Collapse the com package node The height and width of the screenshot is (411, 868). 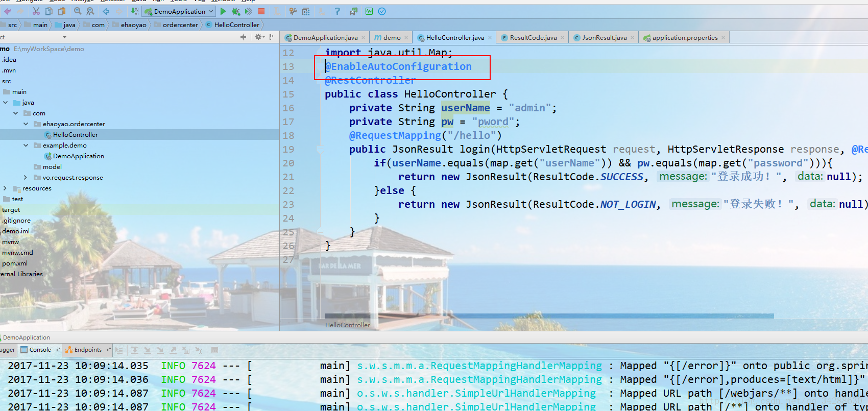16,113
